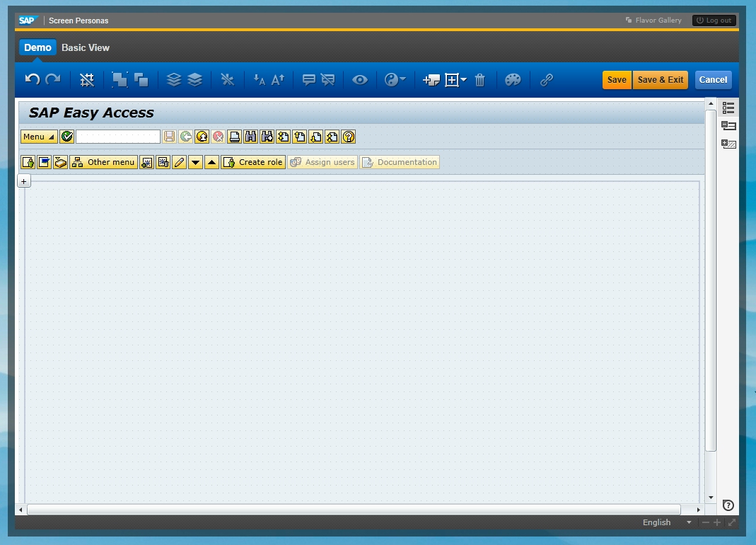Open the third sidebar plus-panel icon

click(x=728, y=144)
